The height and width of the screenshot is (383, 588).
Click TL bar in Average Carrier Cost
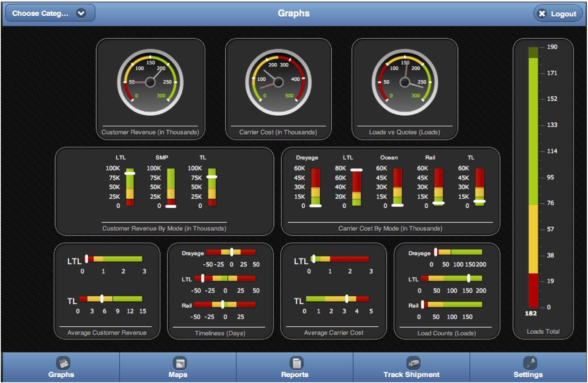point(338,299)
